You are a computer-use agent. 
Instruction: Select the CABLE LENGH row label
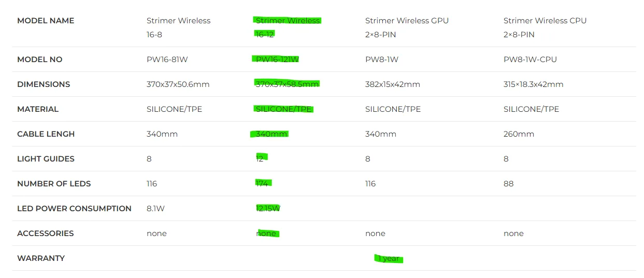pyautogui.click(x=46, y=134)
